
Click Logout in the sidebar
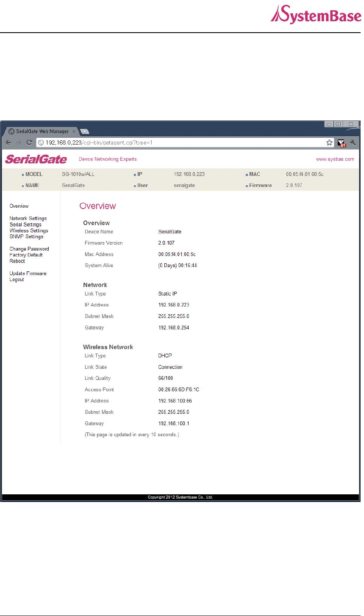click(17, 279)
